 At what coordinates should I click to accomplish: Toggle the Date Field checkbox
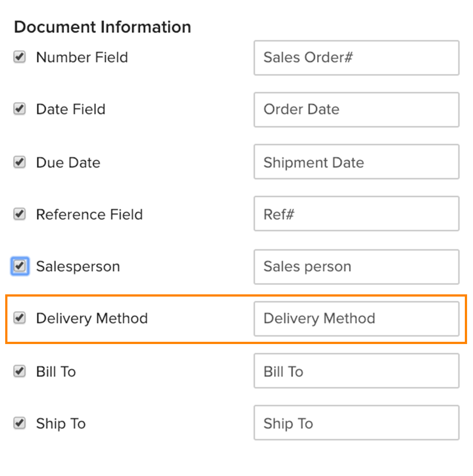[x=19, y=109]
